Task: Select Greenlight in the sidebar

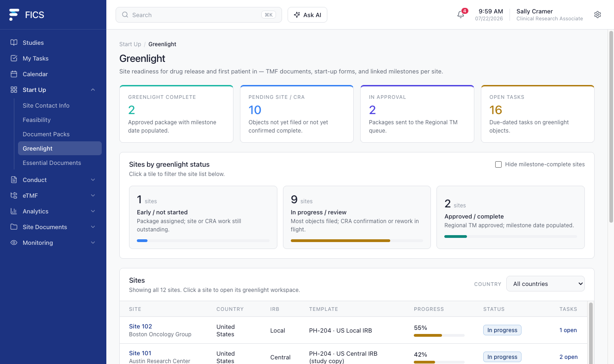Action: click(60, 148)
